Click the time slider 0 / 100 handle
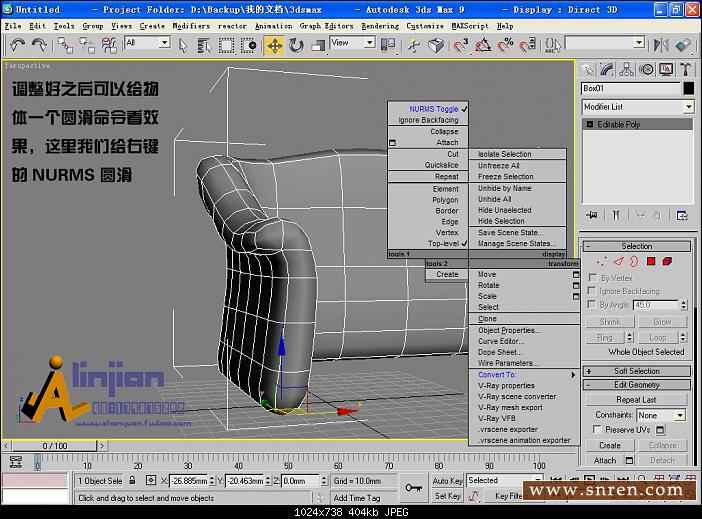Image resolution: width=702 pixels, height=519 pixels. 55,446
